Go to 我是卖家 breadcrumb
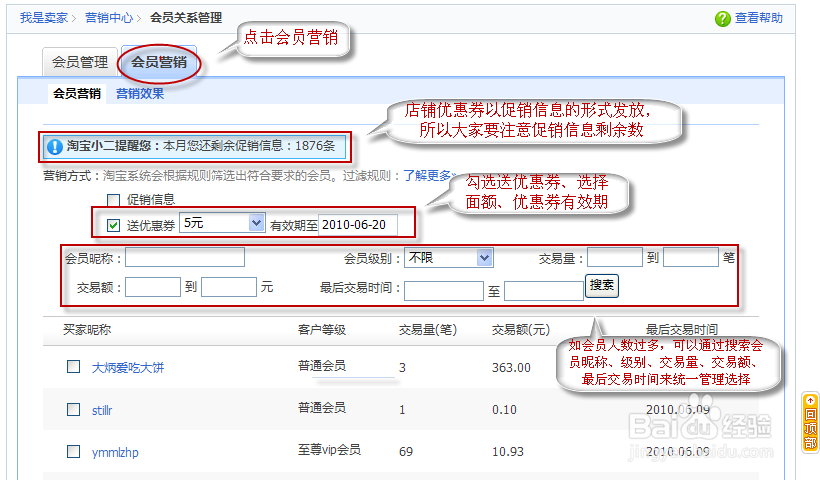This screenshot has width=820, height=480. (x=44, y=18)
